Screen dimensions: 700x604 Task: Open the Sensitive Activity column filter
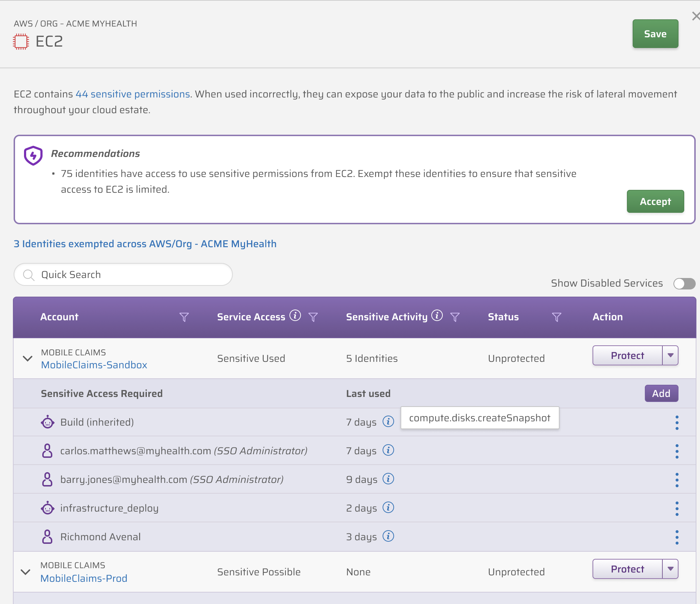click(455, 317)
